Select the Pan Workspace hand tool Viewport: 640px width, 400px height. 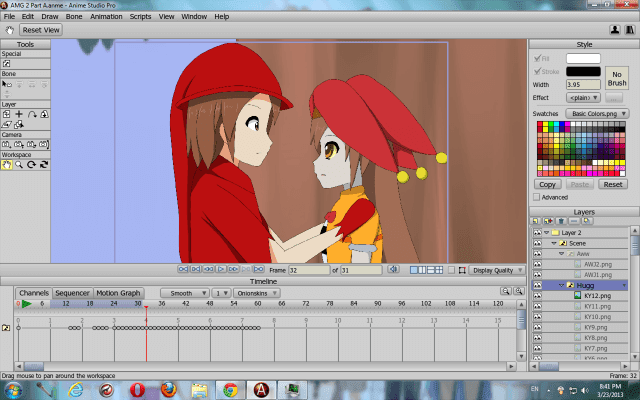[x=7, y=165]
